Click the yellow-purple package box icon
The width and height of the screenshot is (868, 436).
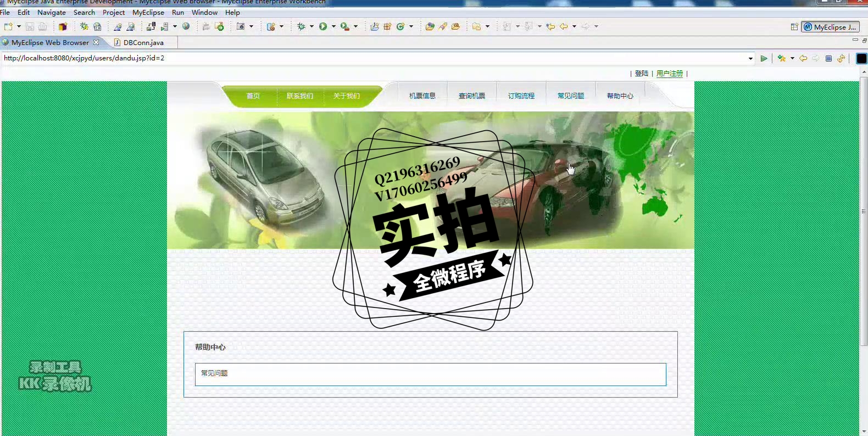pyautogui.click(x=63, y=26)
